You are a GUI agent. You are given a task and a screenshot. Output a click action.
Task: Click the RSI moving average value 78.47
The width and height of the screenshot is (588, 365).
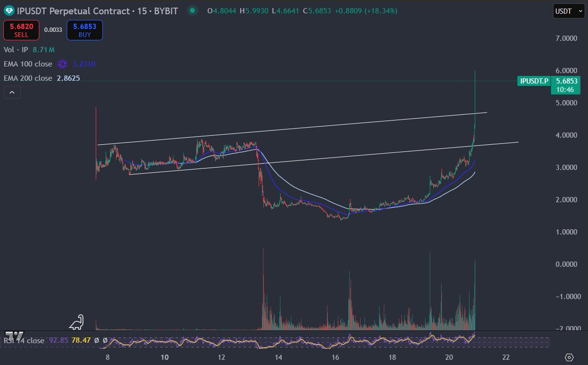[80, 340]
